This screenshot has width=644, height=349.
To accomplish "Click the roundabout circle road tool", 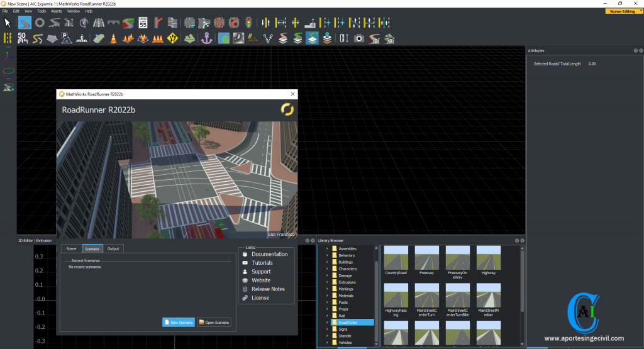I will click(x=39, y=23).
